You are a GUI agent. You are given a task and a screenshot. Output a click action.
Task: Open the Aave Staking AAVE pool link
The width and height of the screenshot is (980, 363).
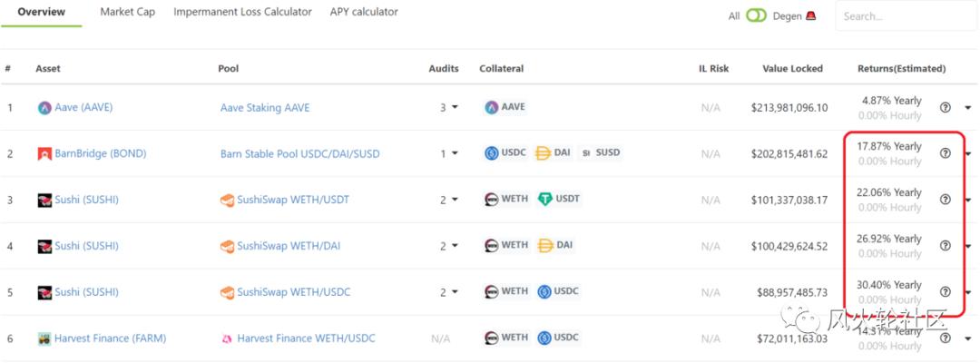[265, 108]
